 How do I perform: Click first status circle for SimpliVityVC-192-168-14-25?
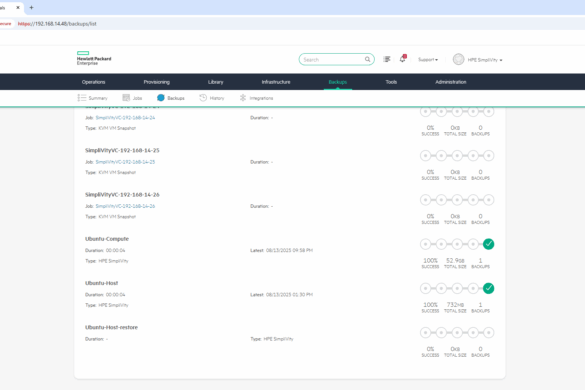click(x=425, y=156)
